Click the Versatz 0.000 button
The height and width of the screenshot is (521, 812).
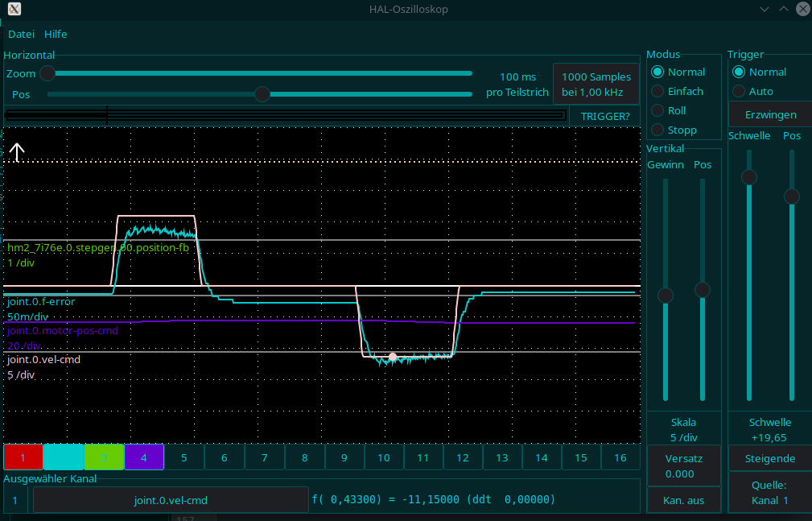click(x=683, y=465)
